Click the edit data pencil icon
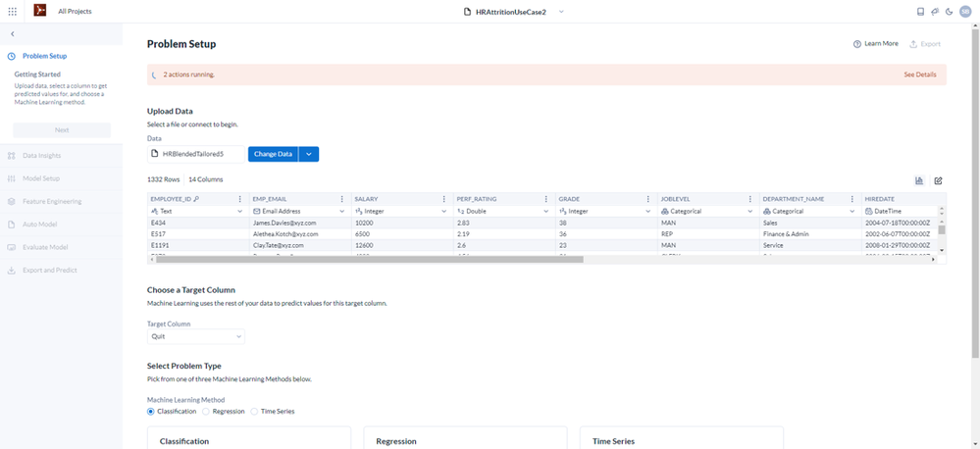 click(938, 180)
